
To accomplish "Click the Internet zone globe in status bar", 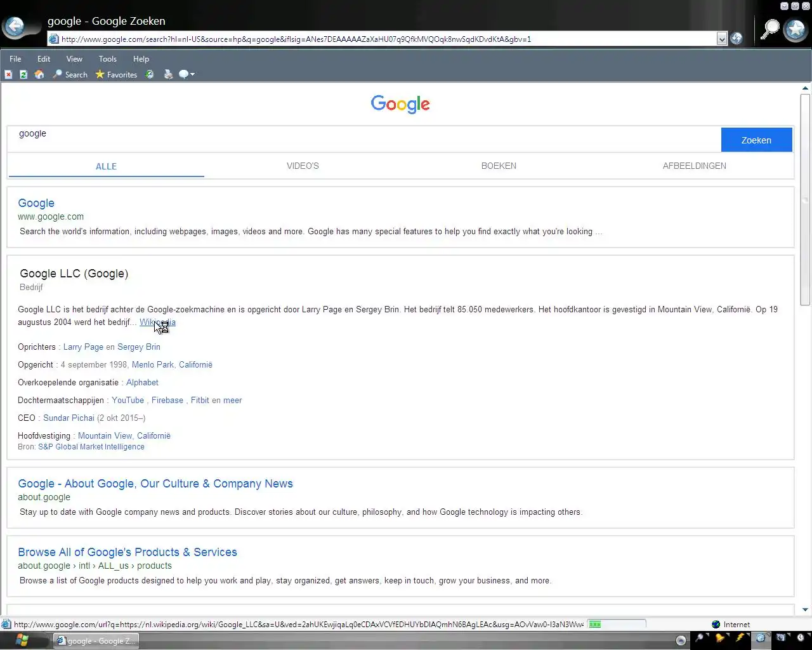I will 716,625.
